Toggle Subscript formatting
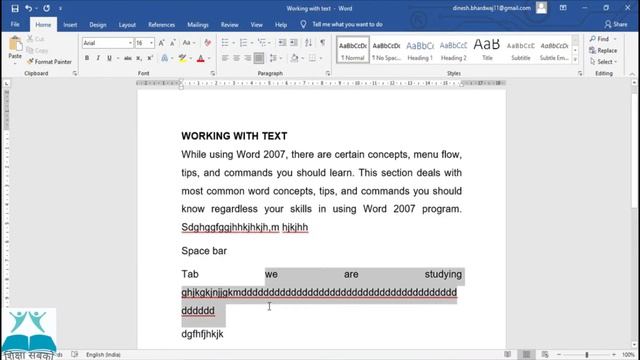Viewport: 640px width, 360px height. click(x=139, y=58)
